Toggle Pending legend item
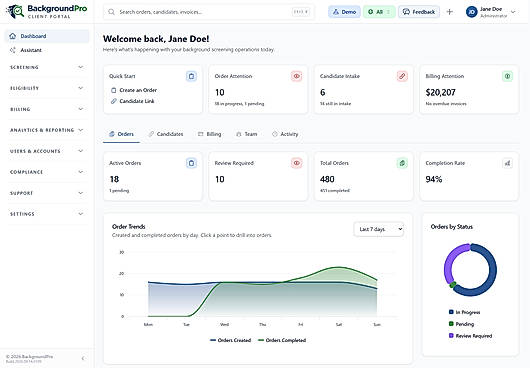 coord(461,324)
